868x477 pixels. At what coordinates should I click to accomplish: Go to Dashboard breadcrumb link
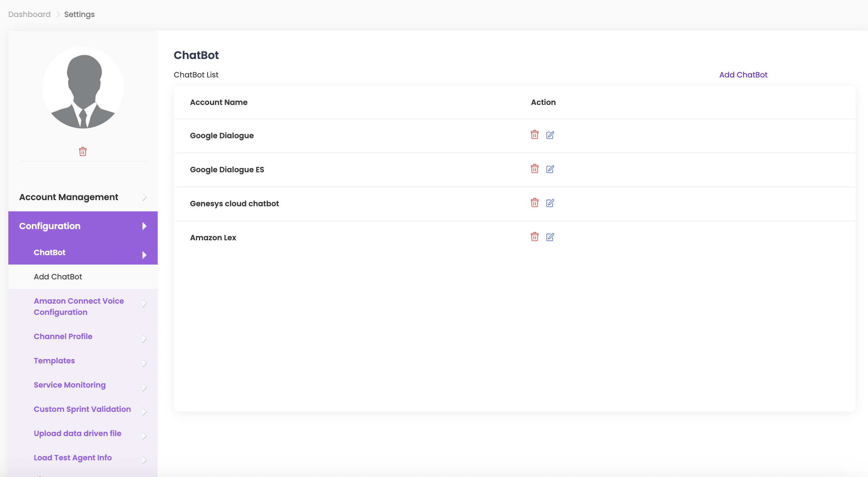pos(29,14)
